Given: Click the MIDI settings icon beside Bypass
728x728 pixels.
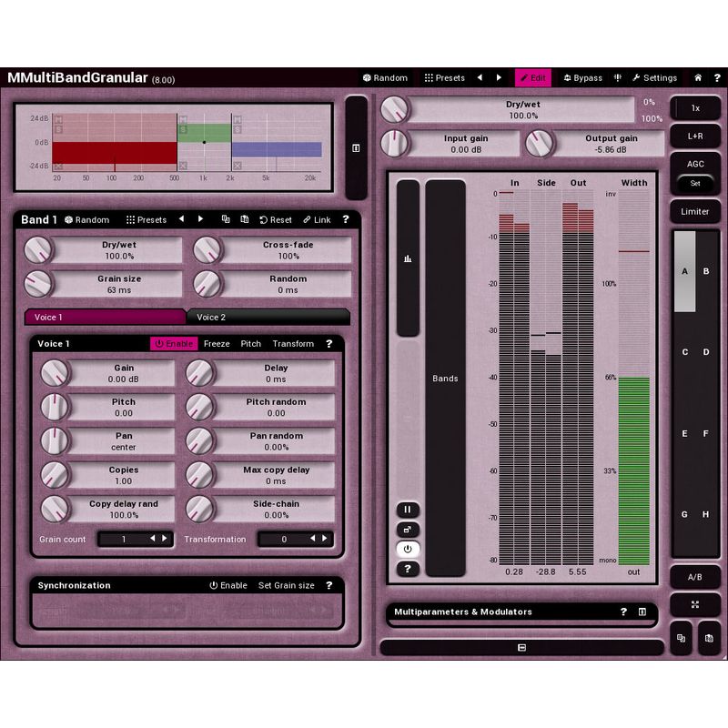Looking at the screenshot, I should tap(618, 78).
